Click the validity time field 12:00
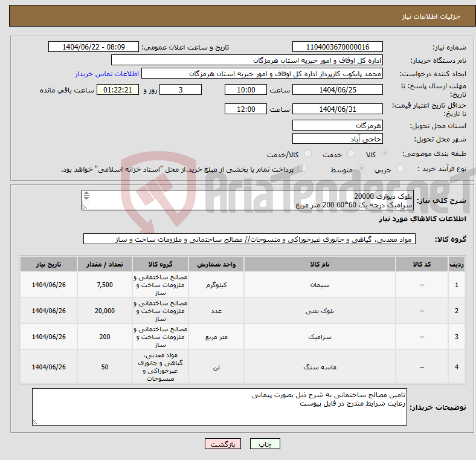 pyautogui.click(x=246, y=109)
